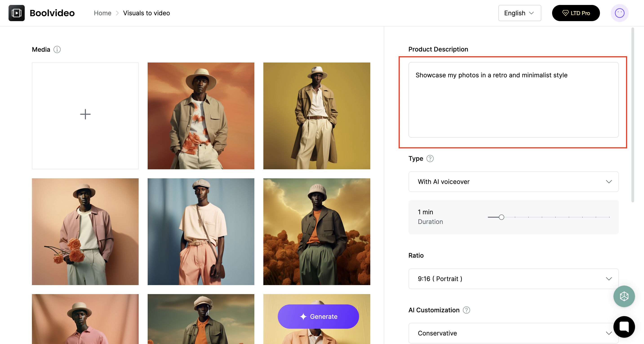Select the photo with orange sky background
Viewport: 644px width, 344px height.
(201, 116)
